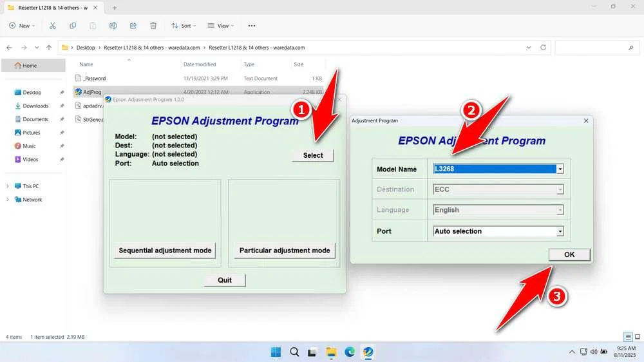Viewport: 644px width, 362px height.
Task: Select Home in navigation pane
Action: 33,65
